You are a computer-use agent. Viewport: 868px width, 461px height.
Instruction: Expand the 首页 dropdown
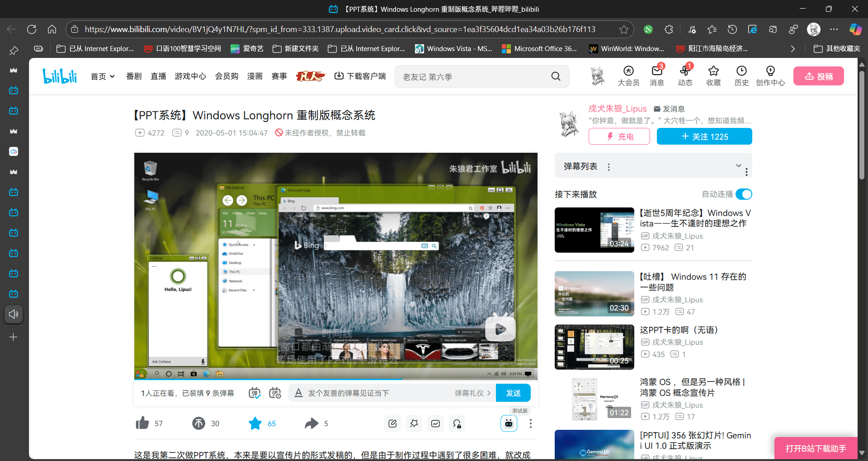click(x=103, y=76)
